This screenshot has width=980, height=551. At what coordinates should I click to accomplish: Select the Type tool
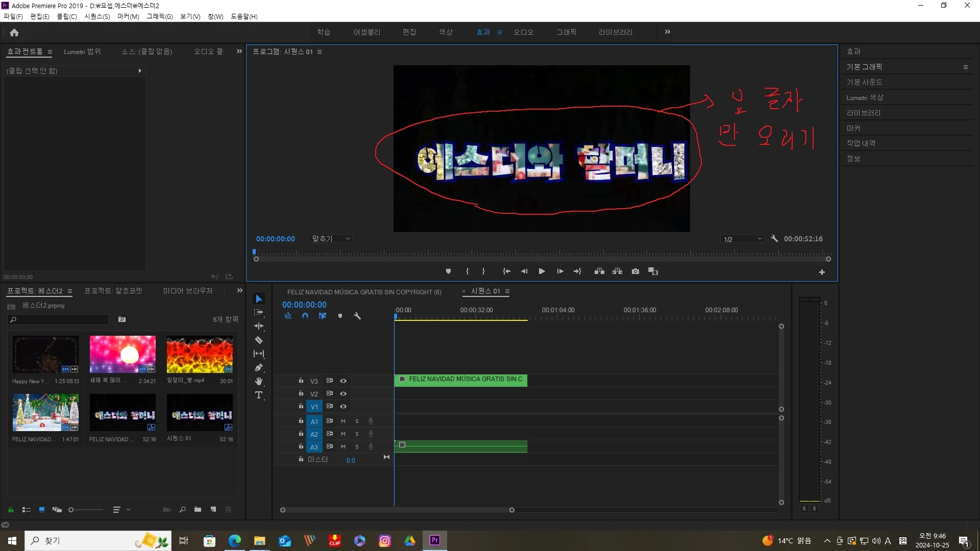259,395
